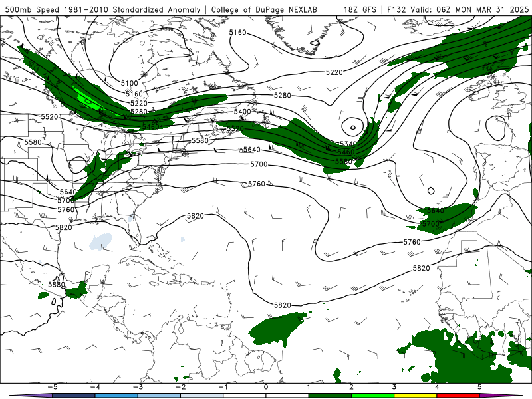Click 'F132 Valid: 06Z MON MAR 31 2025'
This screenshot has height=399, width=532.
458,9
